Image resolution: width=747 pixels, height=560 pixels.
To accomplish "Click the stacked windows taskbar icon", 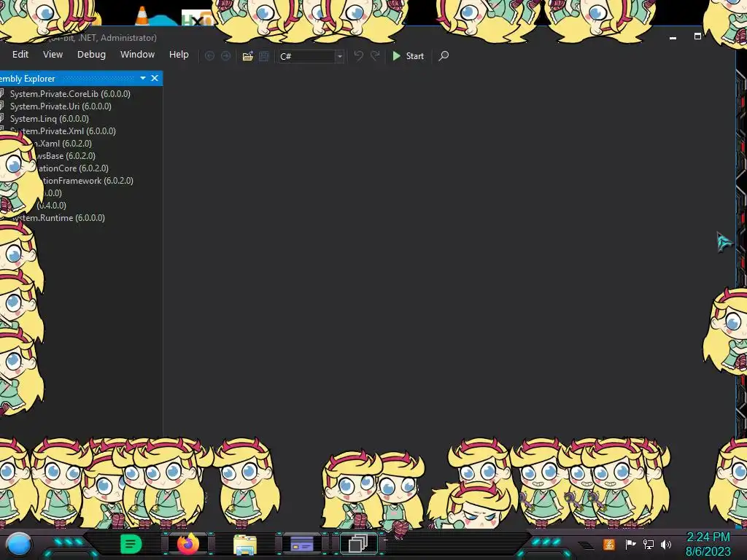I will (x=358, y=543).
